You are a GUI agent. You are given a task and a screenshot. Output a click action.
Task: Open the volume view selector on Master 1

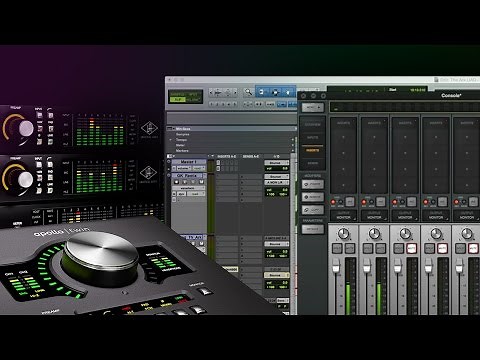pyautogui.click(x=184, y=168)
